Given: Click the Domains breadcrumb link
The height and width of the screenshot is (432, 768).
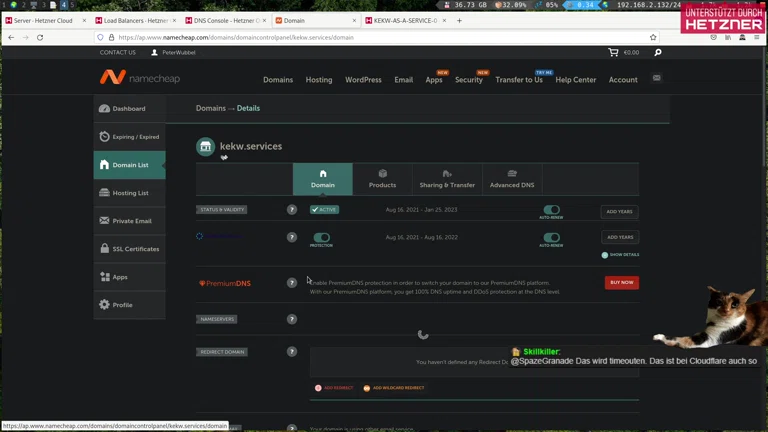Looking at the screenshot, I should tap(211, 108).
